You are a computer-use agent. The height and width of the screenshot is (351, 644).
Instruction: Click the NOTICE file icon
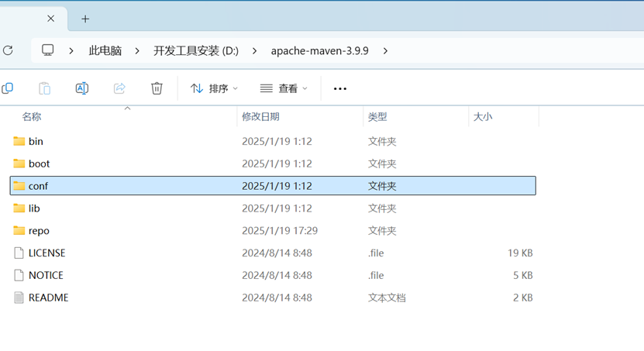(x=19, y=275)
